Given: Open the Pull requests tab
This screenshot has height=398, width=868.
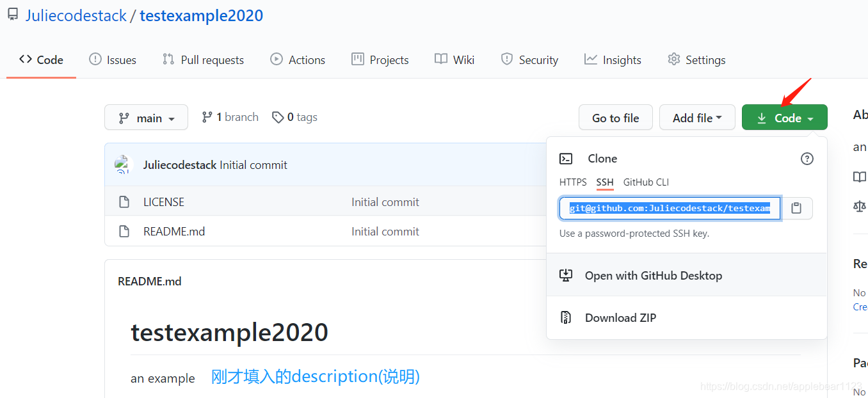Looking at the screenshot, I should 203,60.
